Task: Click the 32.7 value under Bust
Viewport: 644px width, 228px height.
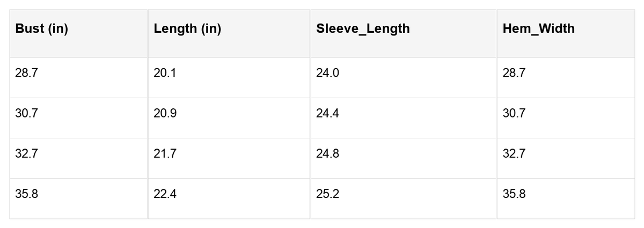Action: pyautogui.click(x=78, y=158)
